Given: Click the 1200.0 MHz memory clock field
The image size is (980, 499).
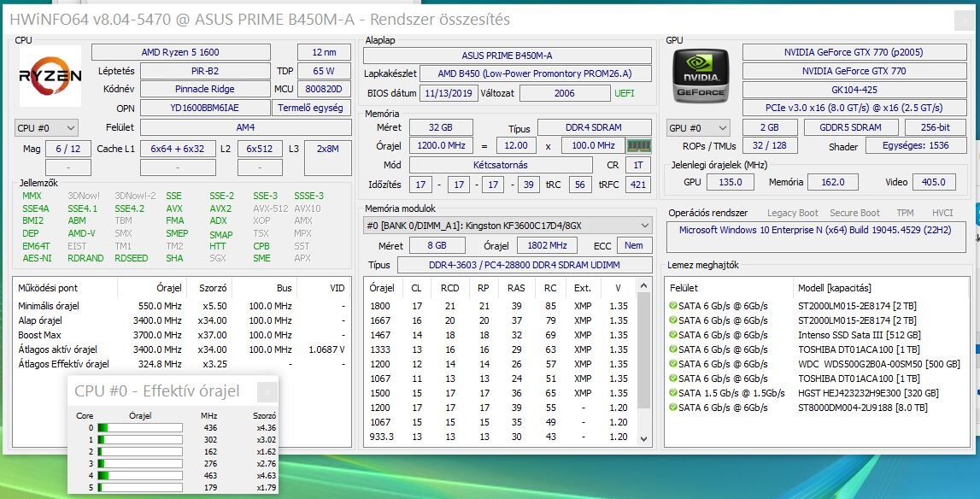Looking at the screenshot, I should pyautogui.click(x=441, y=146).
